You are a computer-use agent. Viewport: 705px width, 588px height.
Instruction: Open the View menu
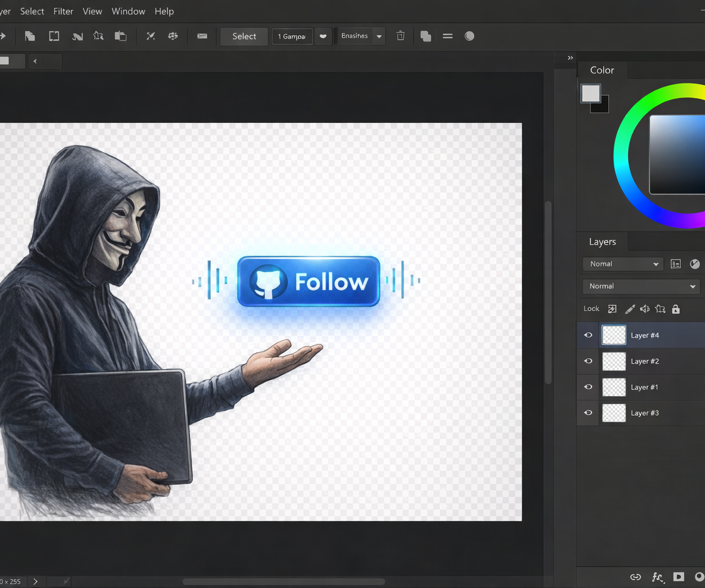coord(92,11)
